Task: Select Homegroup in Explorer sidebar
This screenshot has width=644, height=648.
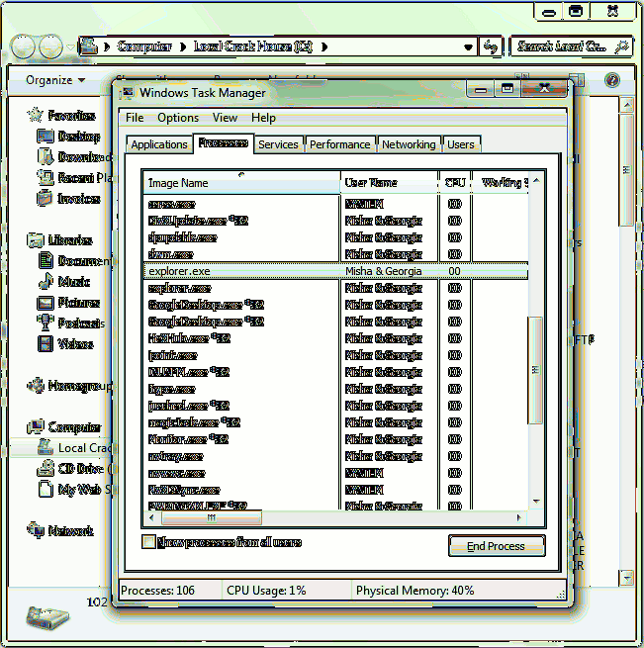Action: pos(69,386)
